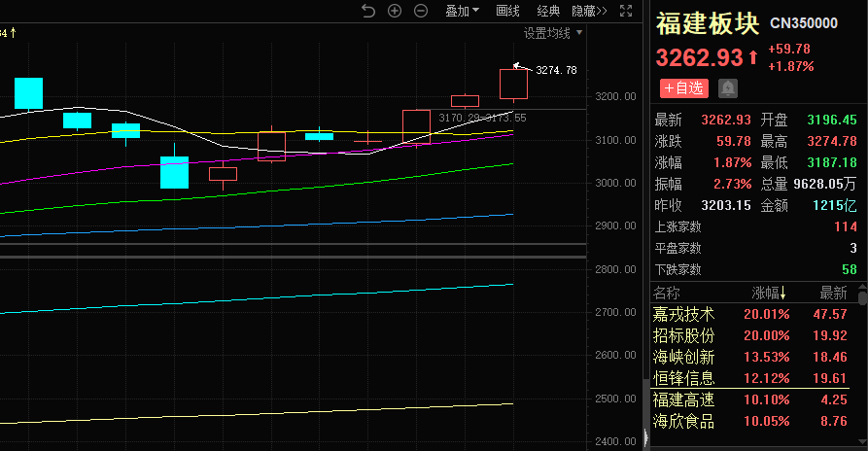The height and width of the screenshot is (451, 868).
Task: Open 嘉戎技术 stock from the list
Action: tap(683, 314)
